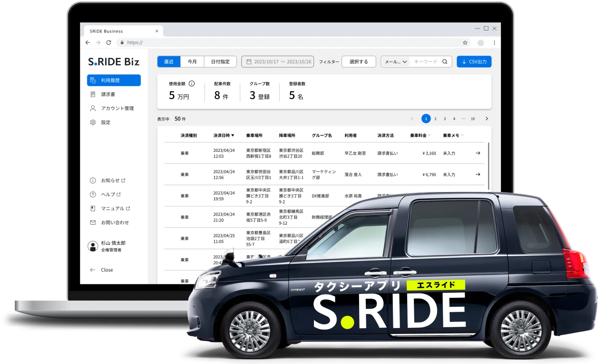This screenshot has height=364, width=604.
Task: Click the 請求書 document icon
Action: (x=93, y=94)
